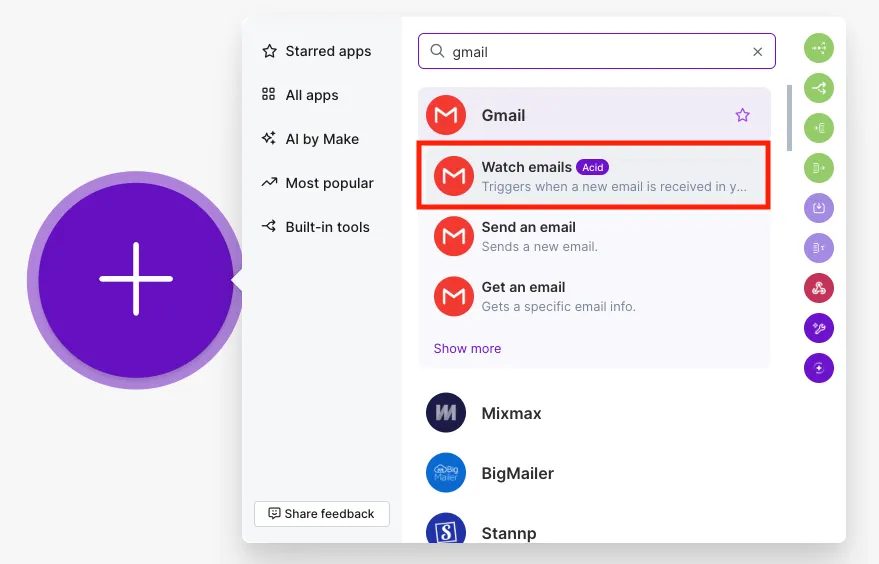
Task: Click the Share feedback button
Action: pyautogui.click(x=322, y=514)
